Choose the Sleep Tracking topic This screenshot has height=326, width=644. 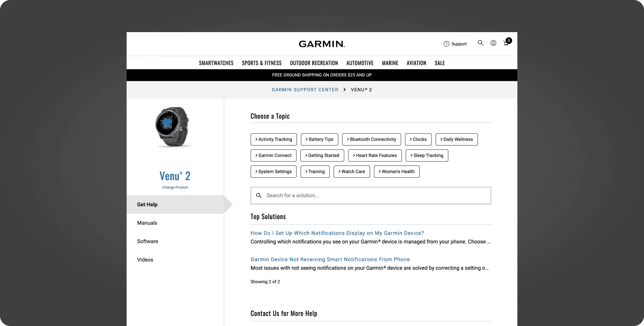pyautogui.click(x=427, y=155)
